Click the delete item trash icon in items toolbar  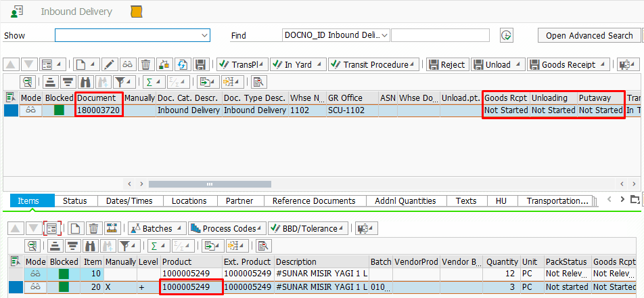[94, 228]
